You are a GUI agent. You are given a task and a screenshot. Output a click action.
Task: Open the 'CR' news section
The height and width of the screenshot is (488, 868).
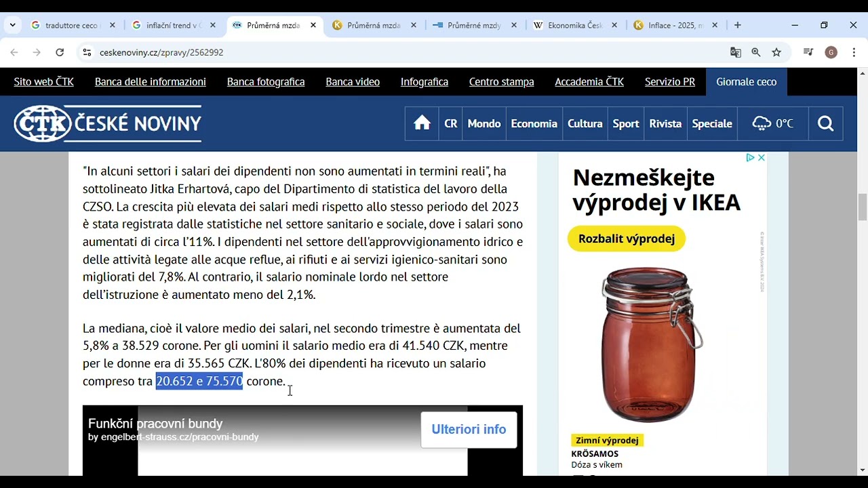[x=451, y=123]
